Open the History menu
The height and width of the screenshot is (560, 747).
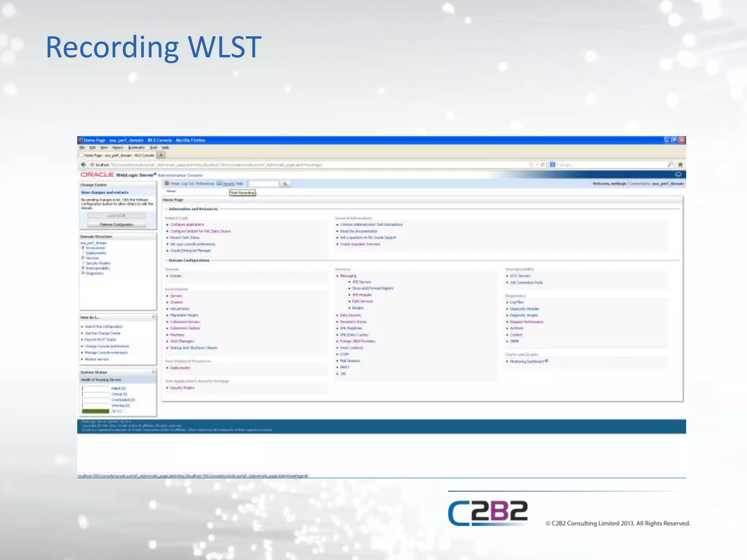[x=117, y=148]
